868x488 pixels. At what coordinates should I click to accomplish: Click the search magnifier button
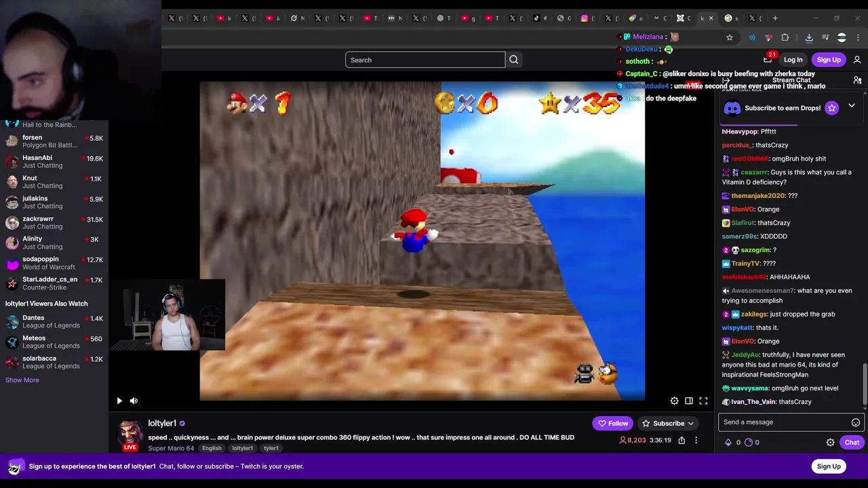(x=514, y=60)
